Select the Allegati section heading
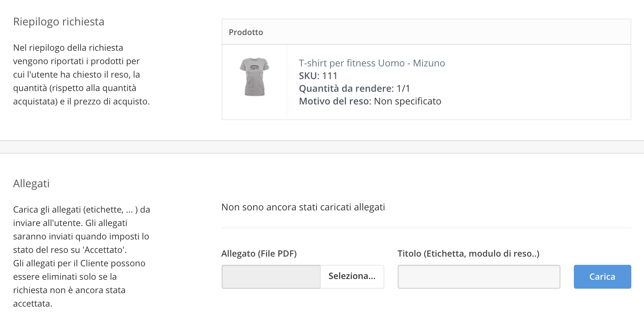The width and height of the screenshot is (644, 323). coord(31,184)
